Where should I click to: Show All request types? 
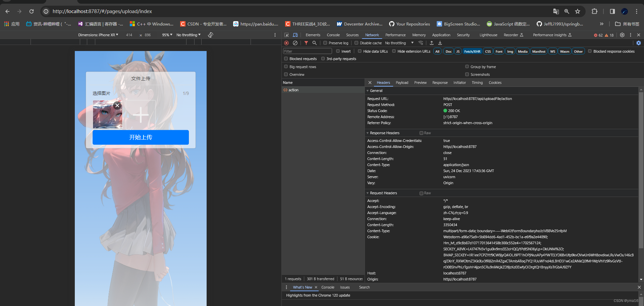[437, 51]
